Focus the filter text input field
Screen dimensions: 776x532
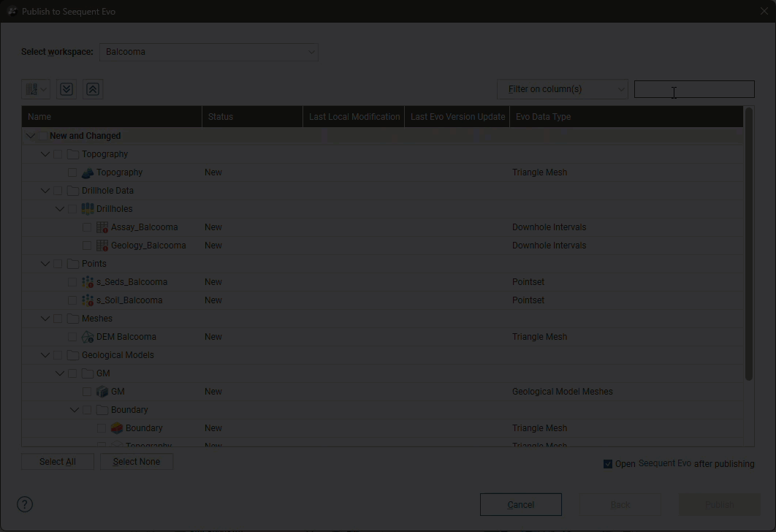[694, 89]
